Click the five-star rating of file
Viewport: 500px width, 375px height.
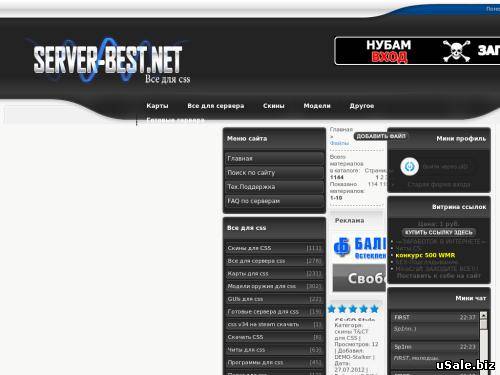pyautogui.click(x=353, y=309)
